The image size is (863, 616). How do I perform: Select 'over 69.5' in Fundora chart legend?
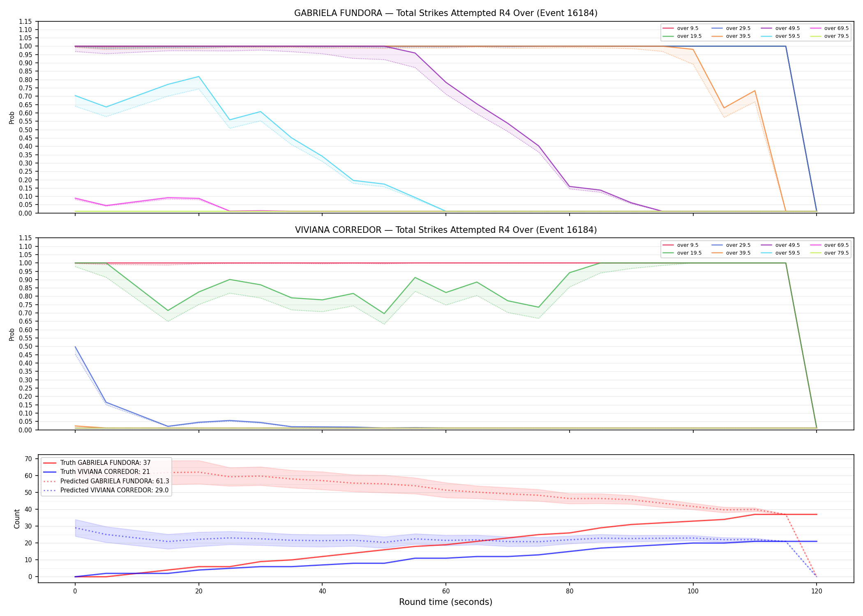tap(829, 28)
